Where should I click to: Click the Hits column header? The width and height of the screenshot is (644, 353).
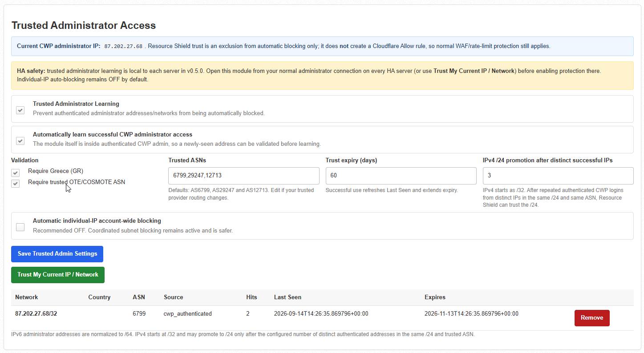pyautogui.click(x=251, y=297)
